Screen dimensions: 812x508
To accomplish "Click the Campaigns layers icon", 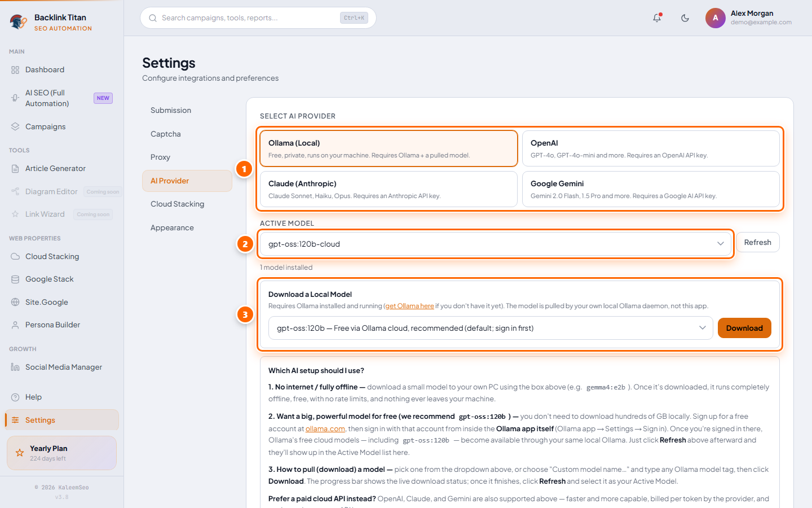I will 15,127.
